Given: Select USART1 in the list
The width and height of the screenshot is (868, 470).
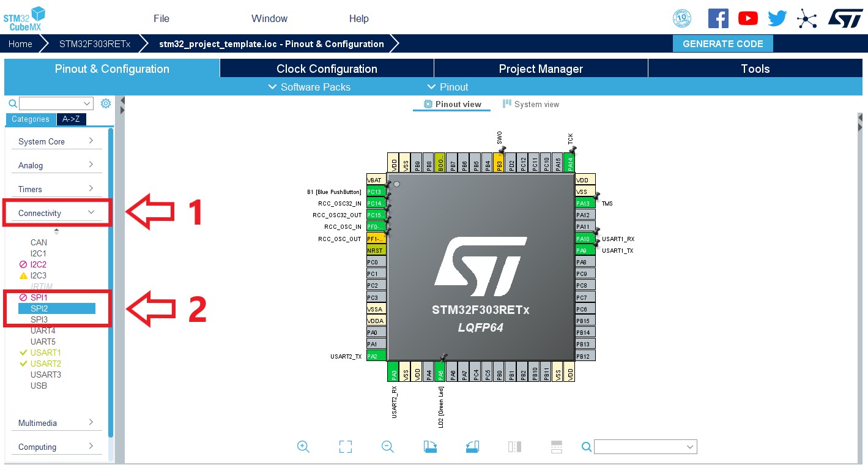Looking at the screenshot, I should 46,352.
